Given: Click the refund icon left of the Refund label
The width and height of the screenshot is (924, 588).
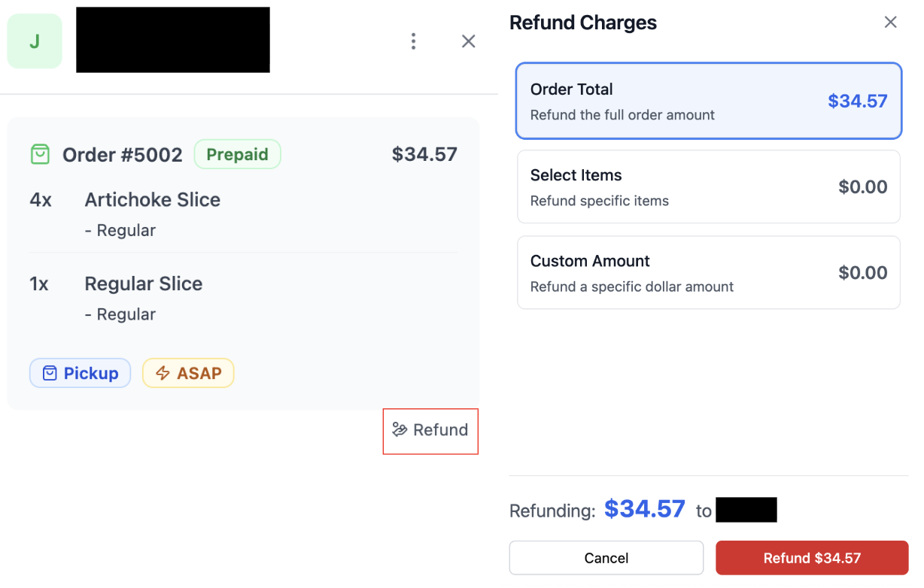Looking at the screenshot, I should (x=400, y=430).
